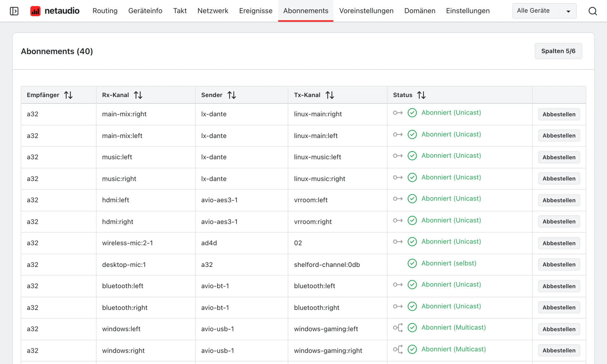Sort by Empfänger column arrows

coord(68,95)
